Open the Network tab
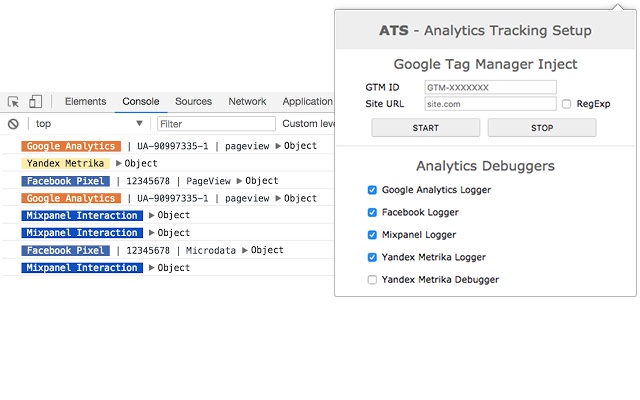Screen dimensions: 640x400 click(x=247, y=101)
